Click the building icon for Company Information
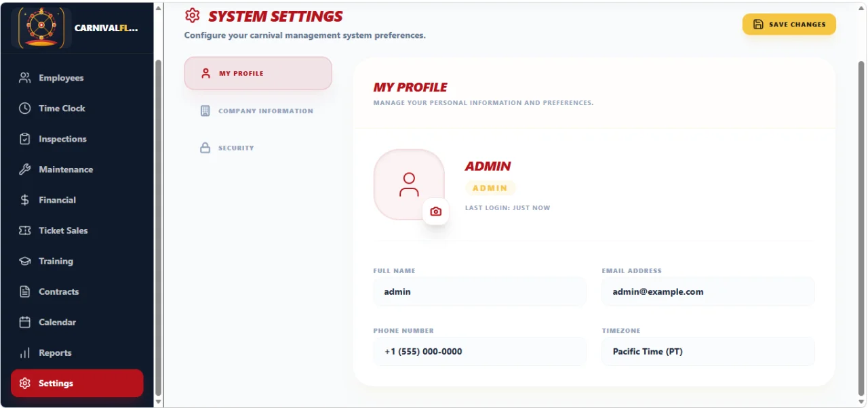 [205, 110]
